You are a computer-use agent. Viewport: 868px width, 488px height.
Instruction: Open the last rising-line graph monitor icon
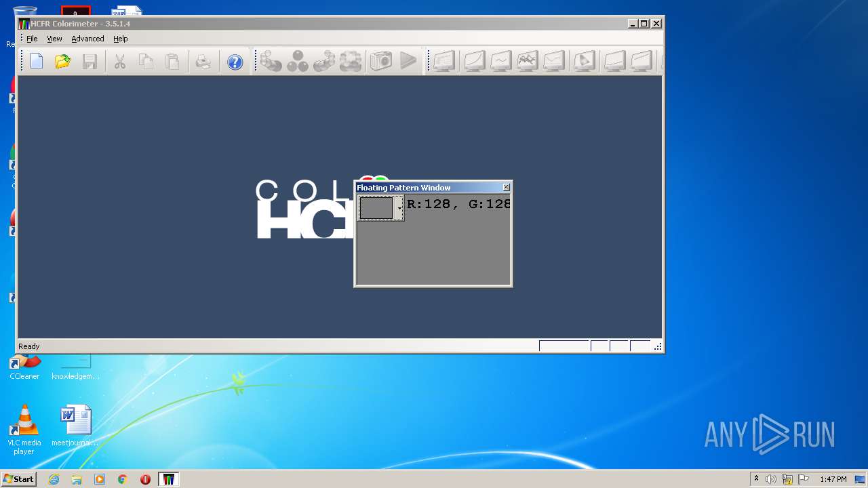click(641, 61)
